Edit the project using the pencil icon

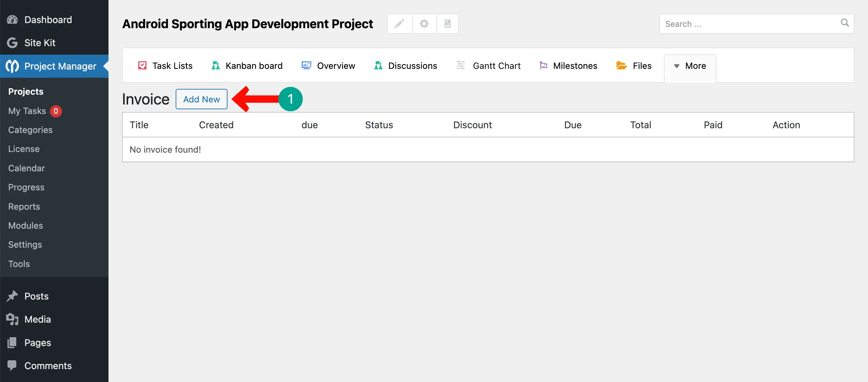coord(399,23)
